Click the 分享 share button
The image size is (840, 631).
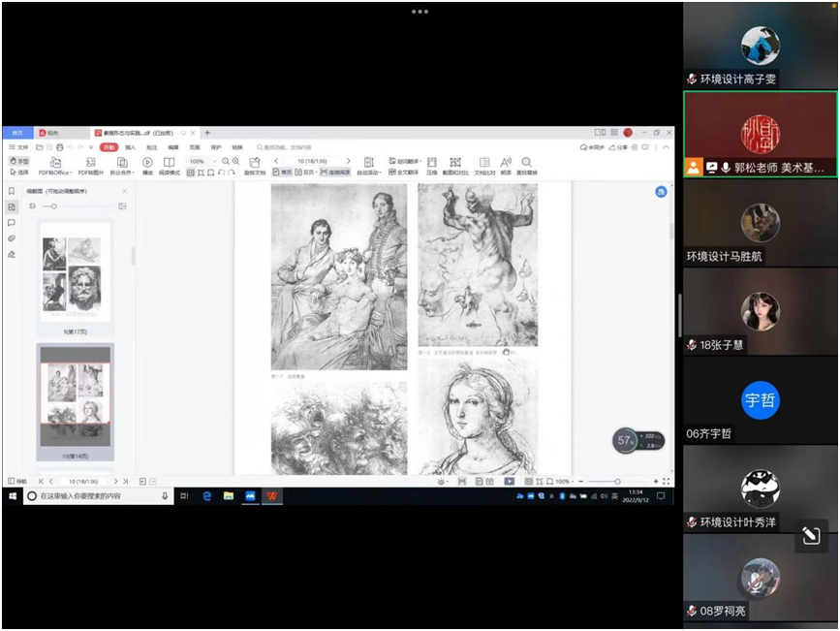(x=617, y=147)
